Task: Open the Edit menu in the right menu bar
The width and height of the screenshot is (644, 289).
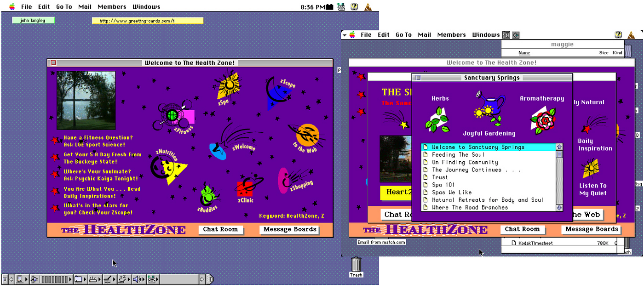Action: point(384,34)
